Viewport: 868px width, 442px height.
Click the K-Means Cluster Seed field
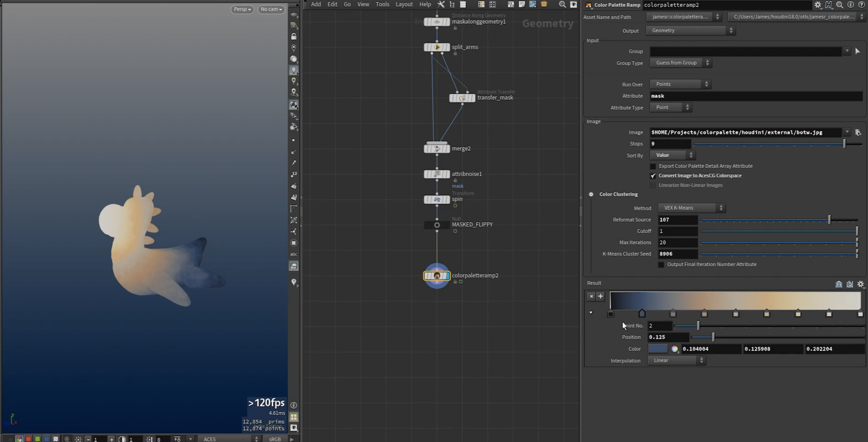pos(677,254)
